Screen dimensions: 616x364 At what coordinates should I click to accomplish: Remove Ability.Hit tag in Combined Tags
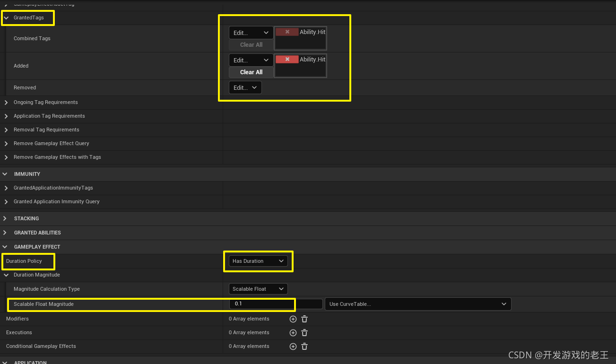pyautogui.click(x=287, y=32)
